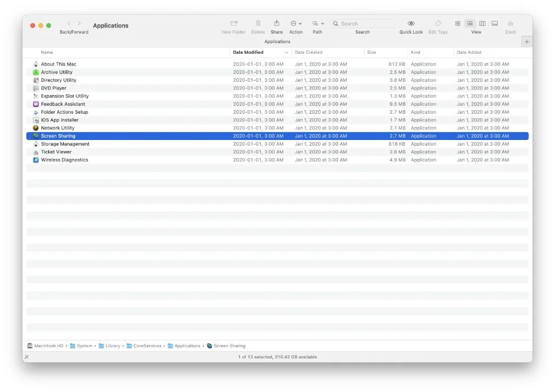Select the Storage Management icon
This screenshot has width=555, height=392.
[36, 144]
